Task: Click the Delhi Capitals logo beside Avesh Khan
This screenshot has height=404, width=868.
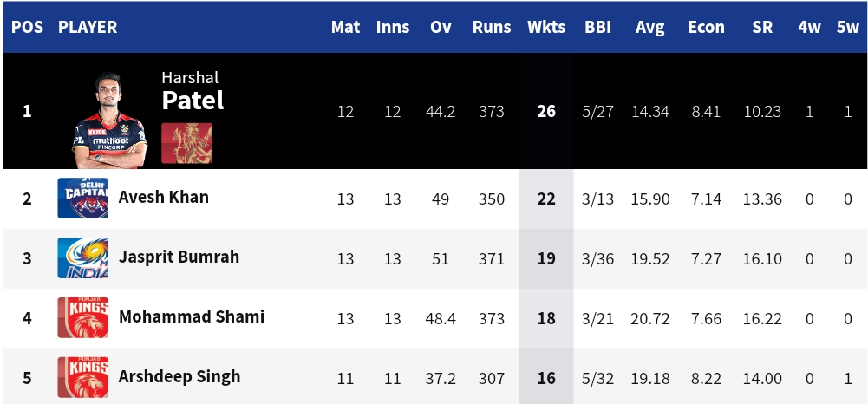Action: (83, 199)
